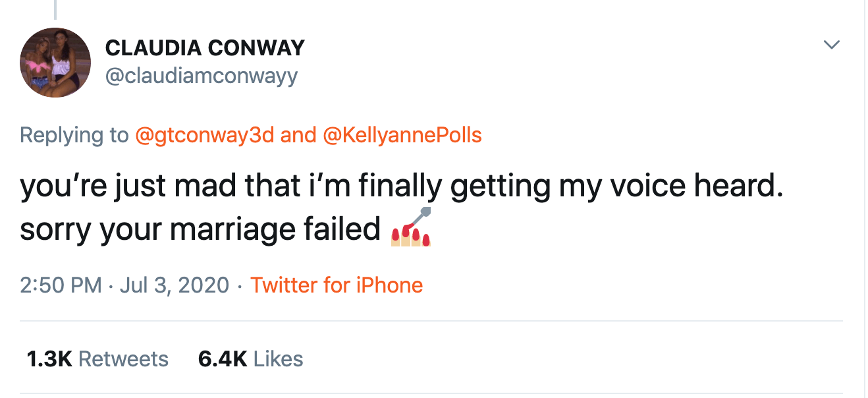Click Claudia Conway's profile avatar photo
868x398 pixels.
55,63
